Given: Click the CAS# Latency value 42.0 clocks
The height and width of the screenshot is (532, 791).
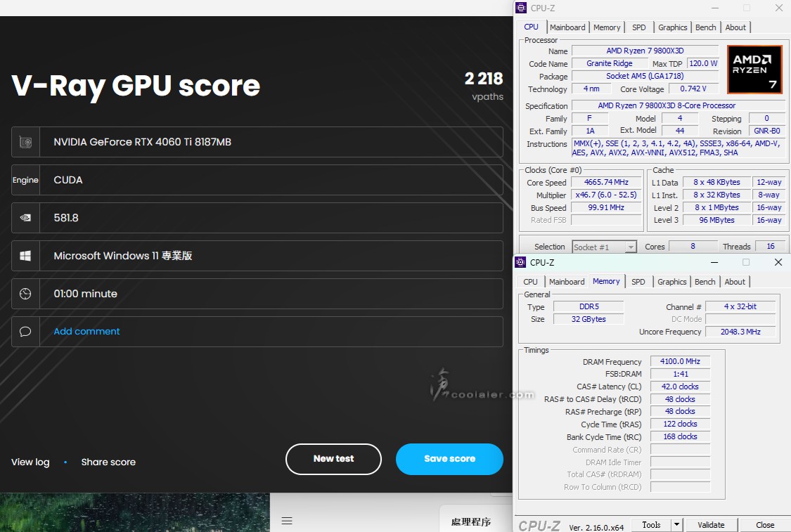Looking at the screenshot, I should pyautogui.click(x=680, y=387).
